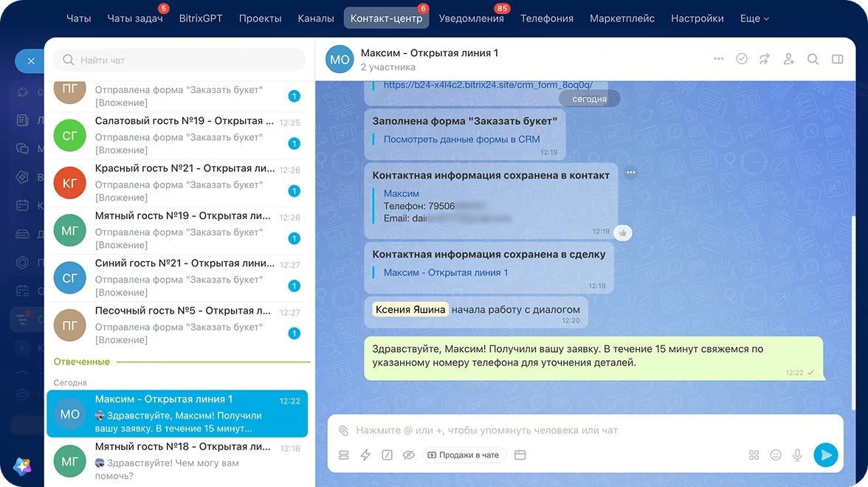The width and height of the screenshot is (868, 487).
Task: Click the Продажи в чате button
Action: click(464, 455)
